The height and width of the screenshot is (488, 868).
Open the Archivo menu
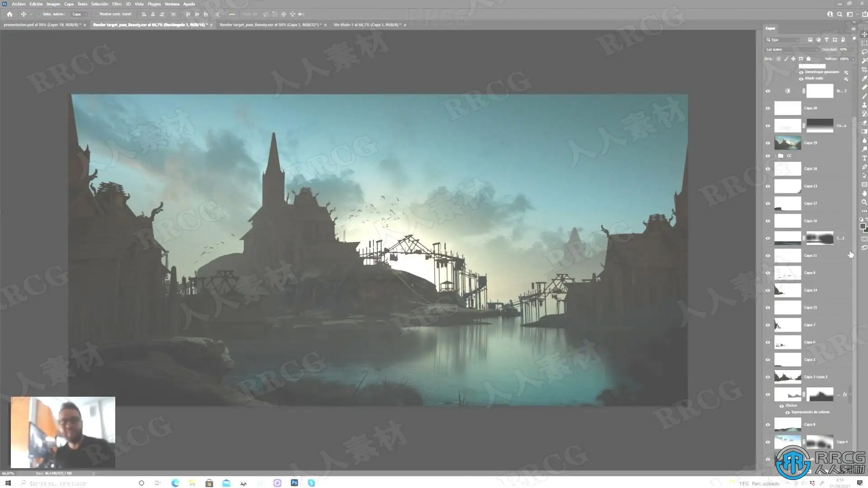pyautogui.click(x=19, y=4)
